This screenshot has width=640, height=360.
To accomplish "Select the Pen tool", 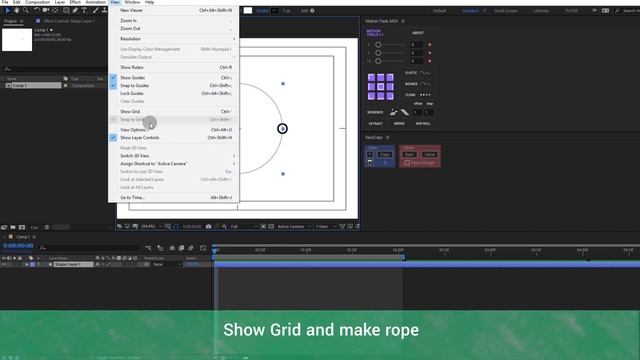I will [75, 10].
